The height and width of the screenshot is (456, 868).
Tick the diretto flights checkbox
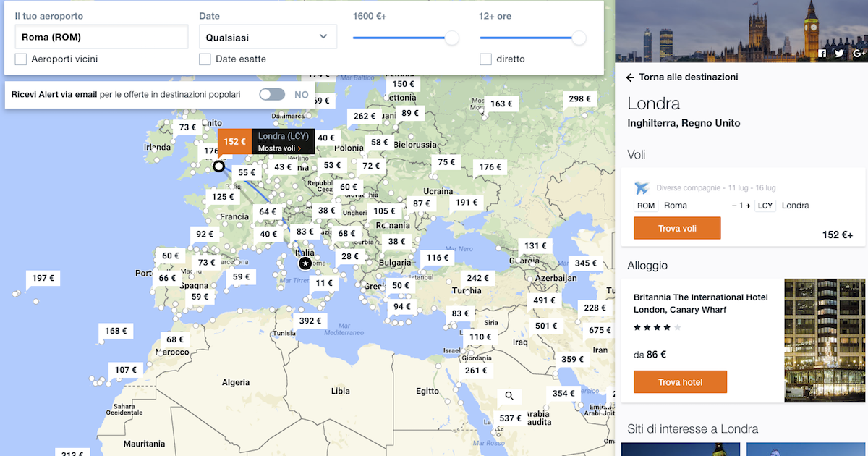point(485,59)
